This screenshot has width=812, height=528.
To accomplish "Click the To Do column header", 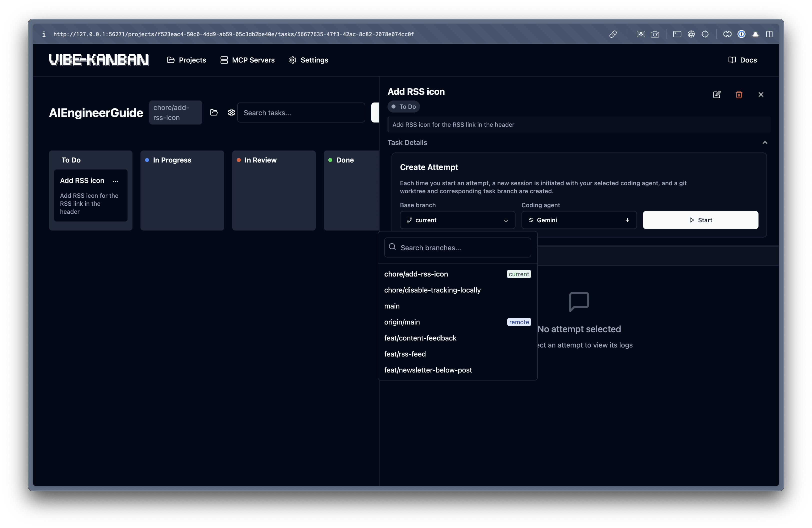I will [x=71, y=160].
